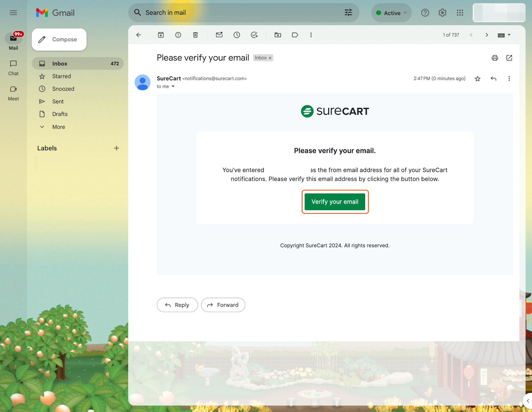
Task: Focus the Search in mail field
Action: [244, 13]
